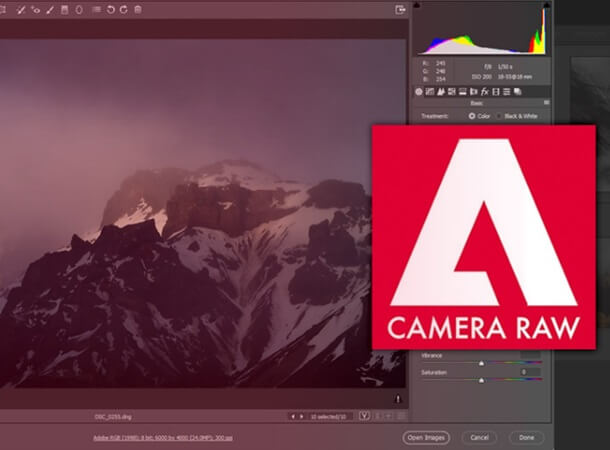Go to previous image arrow
610x450 pixels.
[x=293, y=417]
